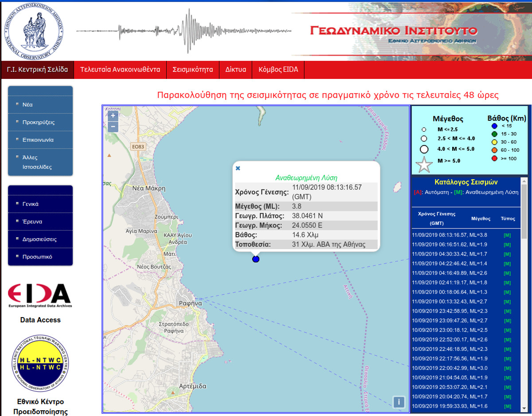The height and width of the screenshot is (416, 532).
Task: Zoom out of the map with minus button
Action: click(113, 127)
